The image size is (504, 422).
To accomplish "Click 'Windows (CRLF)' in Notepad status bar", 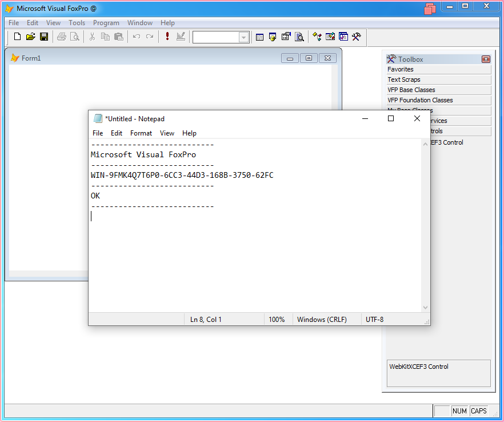I will (322, 320).
